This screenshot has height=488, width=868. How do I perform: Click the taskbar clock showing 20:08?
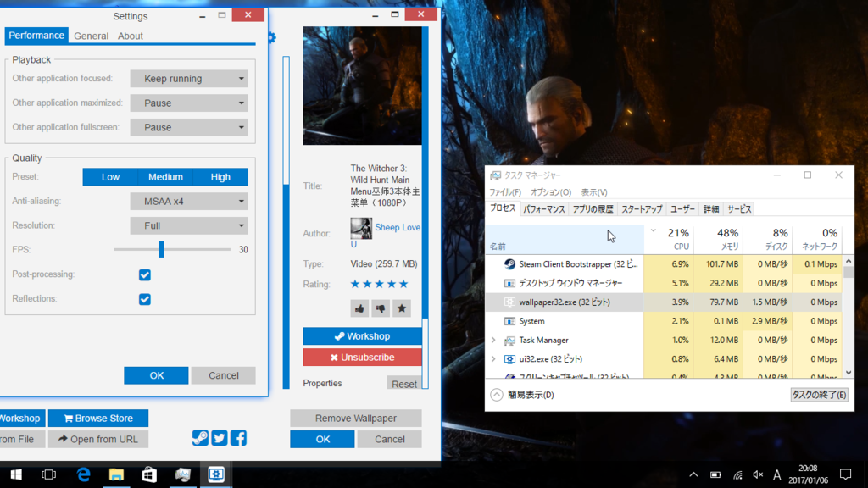point(808,474)
